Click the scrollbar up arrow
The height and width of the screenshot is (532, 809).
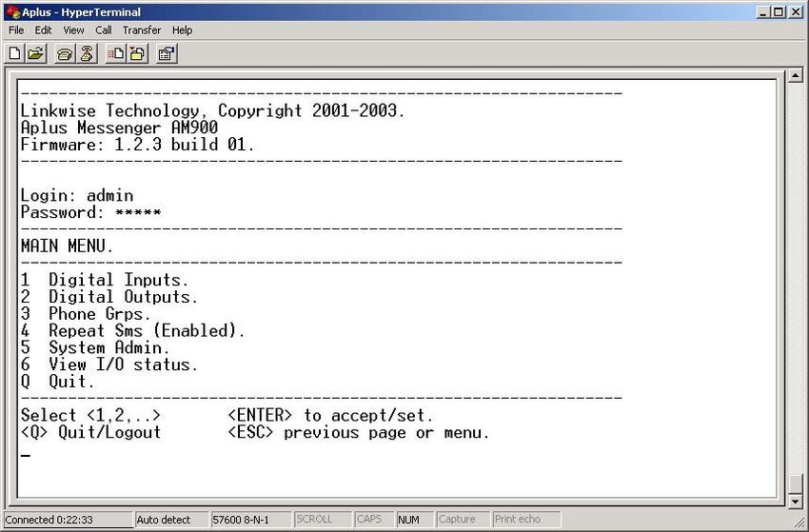click(x=796, y=76)
